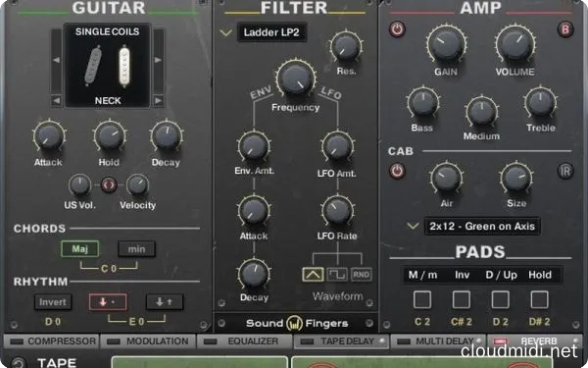Tick the C 2 pad checkbox
588x368 pixels.
[x=422, y=299]
